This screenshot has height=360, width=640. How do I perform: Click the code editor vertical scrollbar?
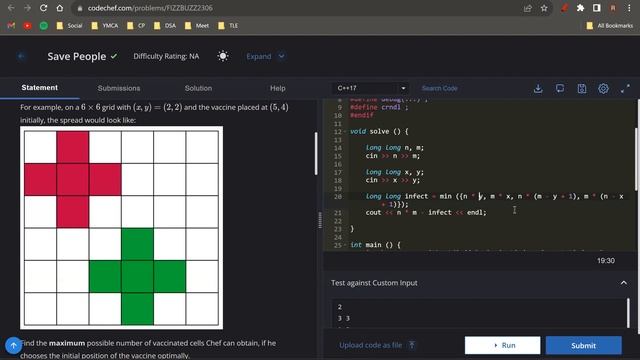pos(636,159)
